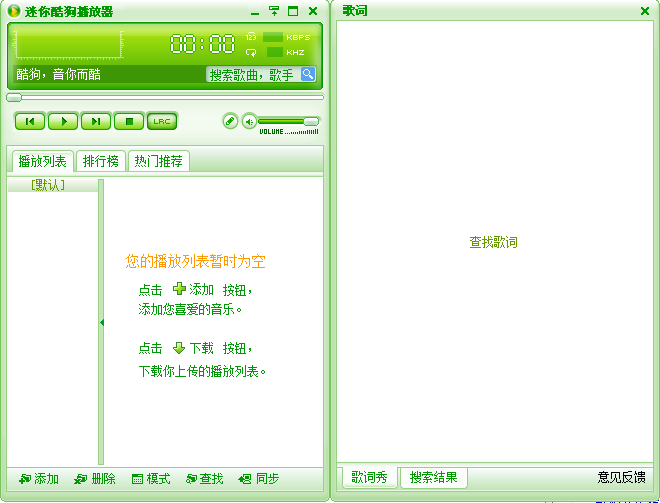Click the 迷你酷狗播放器 logo icon
660x503 pixels.
tap(14, 11)
